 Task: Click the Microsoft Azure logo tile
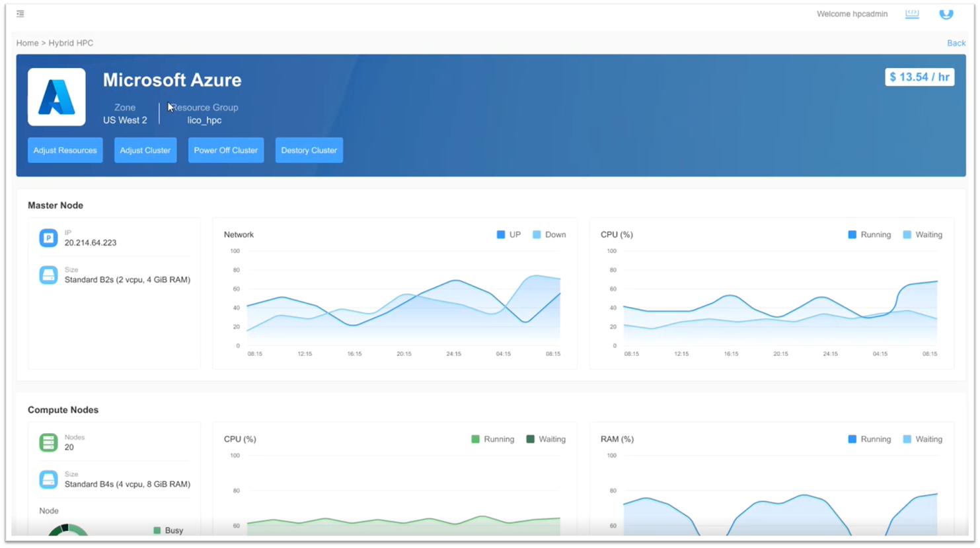(x=57, y=97)
